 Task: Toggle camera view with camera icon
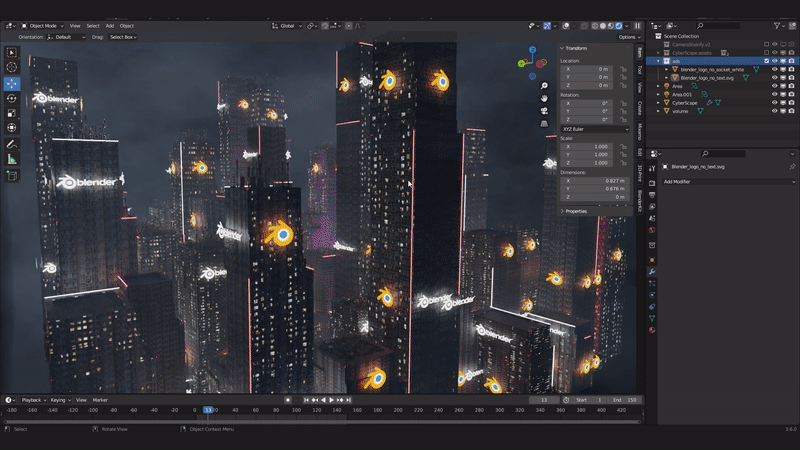point(544,111)
